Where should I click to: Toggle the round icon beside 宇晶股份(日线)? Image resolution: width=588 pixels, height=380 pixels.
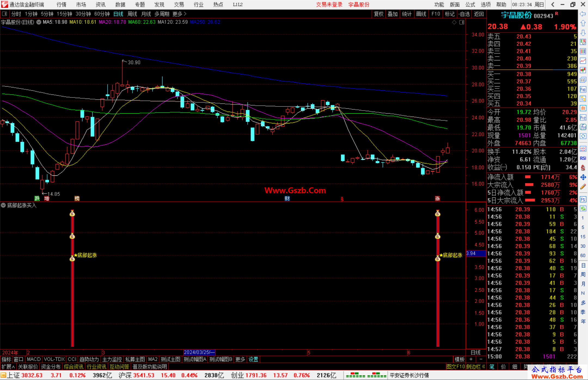[39, 22]
